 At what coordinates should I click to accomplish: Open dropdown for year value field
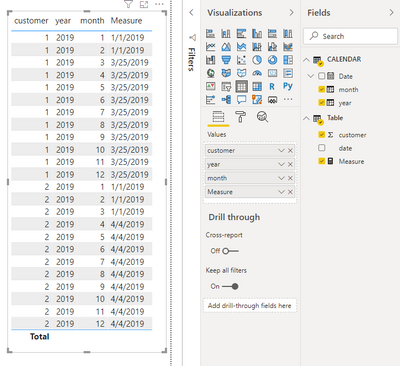(x=281, y=164)
